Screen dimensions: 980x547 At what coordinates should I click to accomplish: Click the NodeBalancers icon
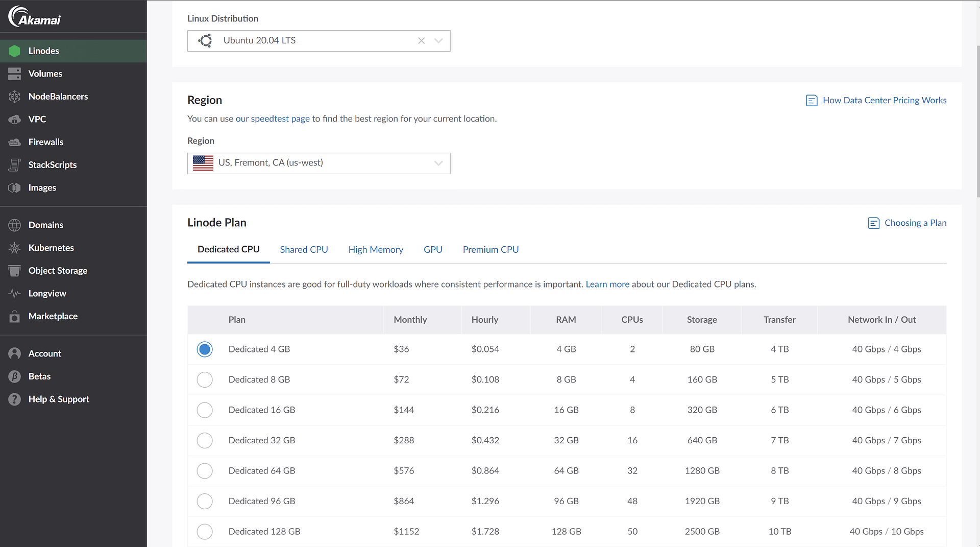14,97
